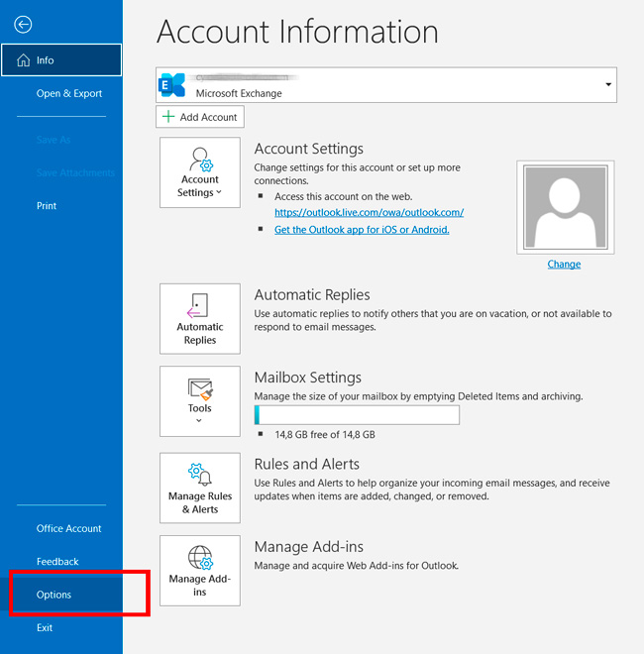Go to Open & Export

click(x=69, y=93)
